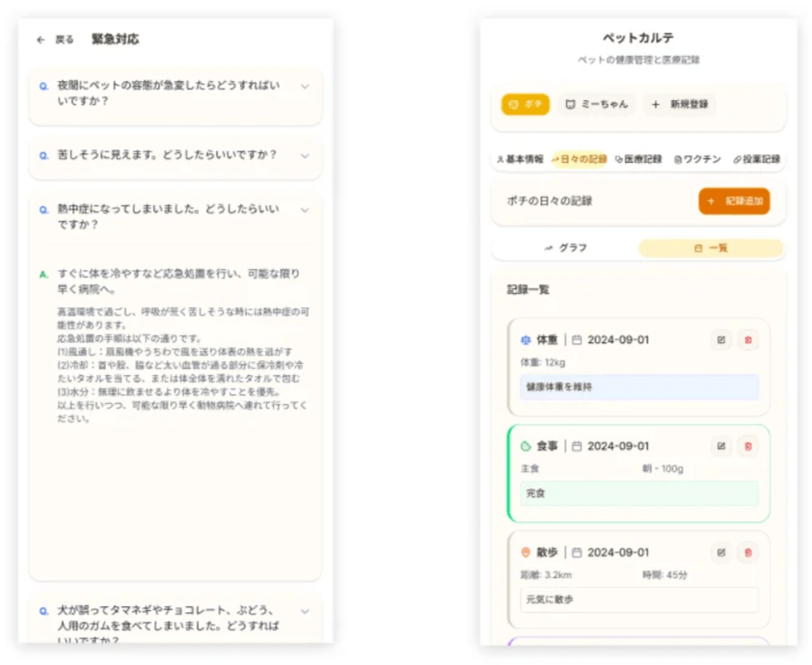Click the 記録追加 button

click(734, 201)
